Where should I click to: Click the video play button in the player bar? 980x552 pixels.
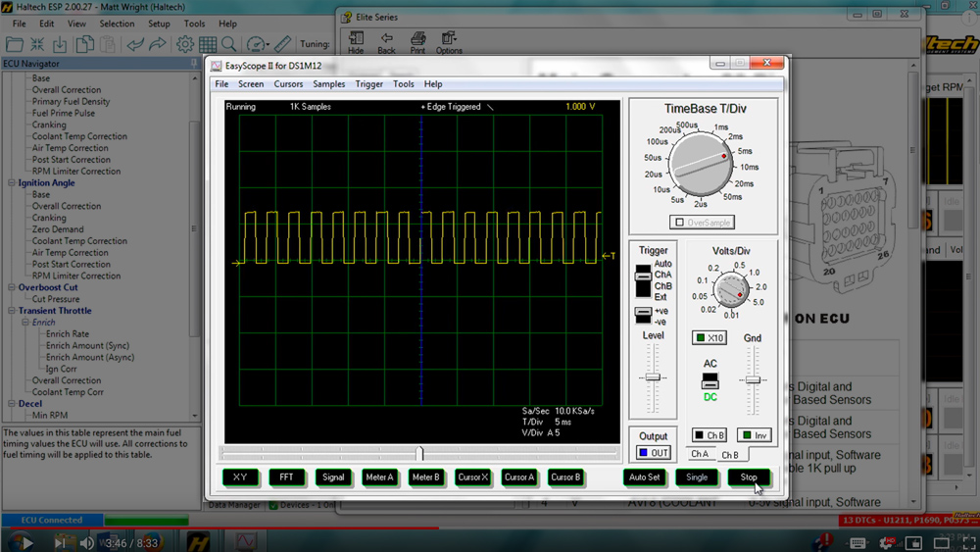(x=22, y=542)
